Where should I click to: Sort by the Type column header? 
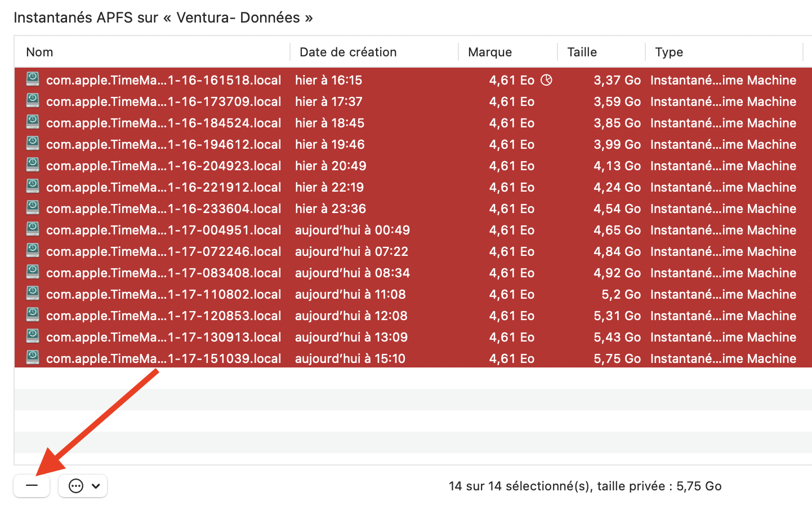669,52
